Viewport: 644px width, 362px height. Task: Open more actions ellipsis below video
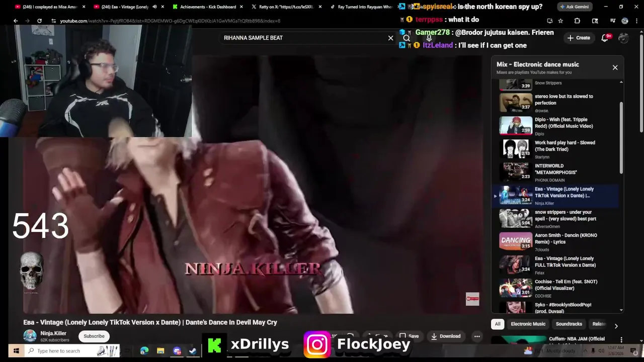[x=477, y=336]
